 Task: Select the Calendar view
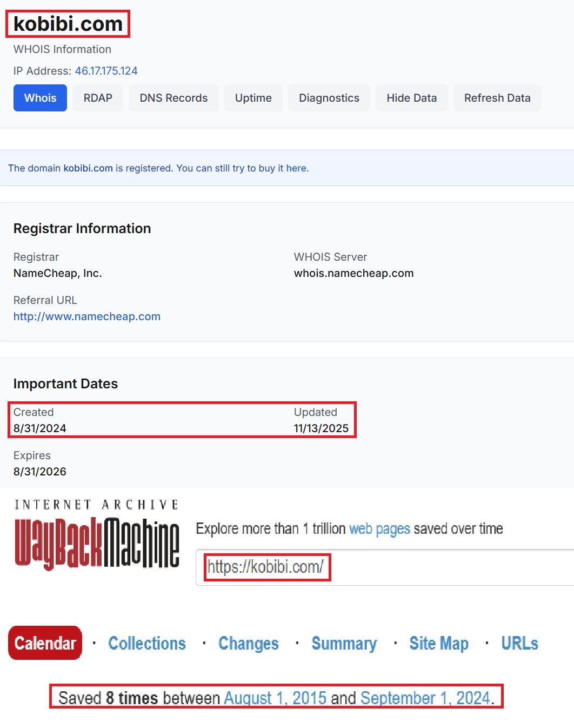(45, 643)
